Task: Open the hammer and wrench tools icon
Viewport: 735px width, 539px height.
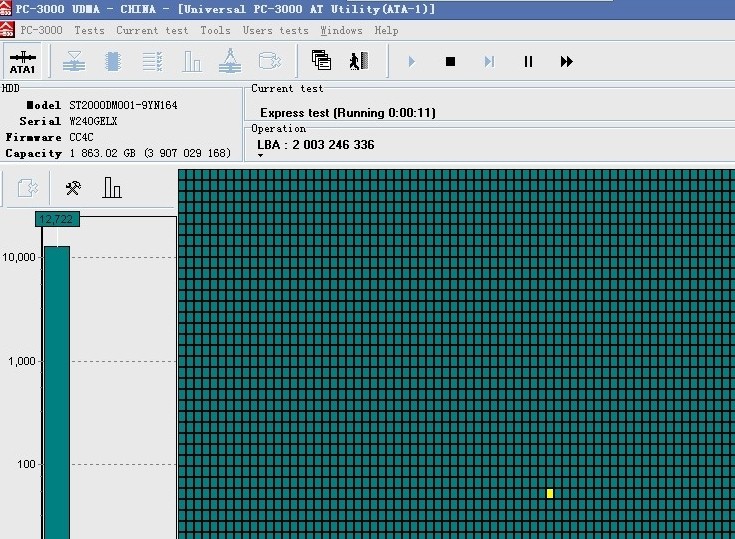Action: (x=73, y=188)
